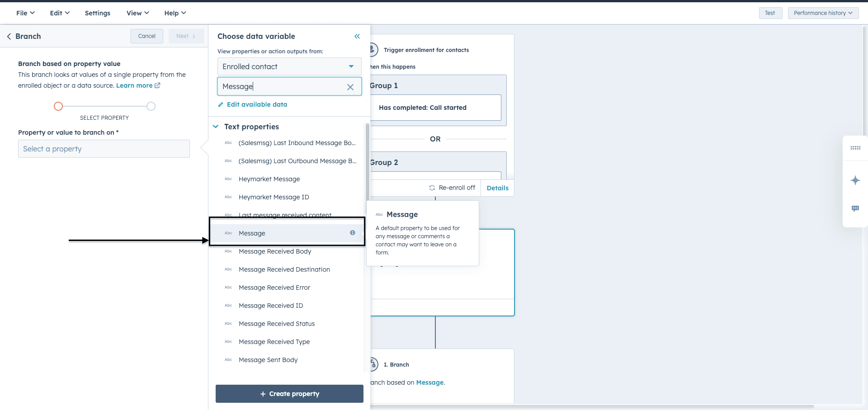
Task: Click the info icon beside Message property
Action: [x=353, y=233]
